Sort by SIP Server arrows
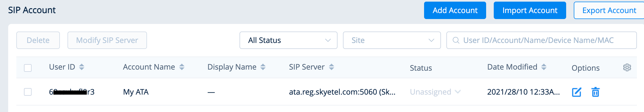644x112 pixels. 332,67
